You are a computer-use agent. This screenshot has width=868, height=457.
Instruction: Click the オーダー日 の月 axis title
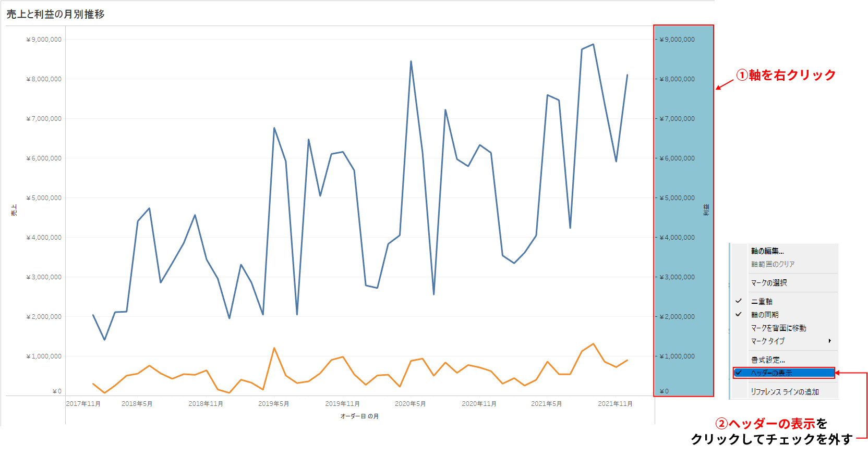point(359,416)
